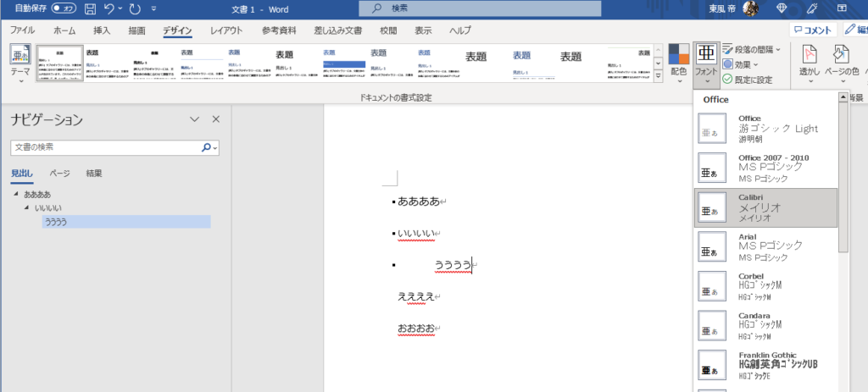Click Set as Default (既定に設定)
The height and width of the screenshot is (392, 868).
(x=747, y=79)
